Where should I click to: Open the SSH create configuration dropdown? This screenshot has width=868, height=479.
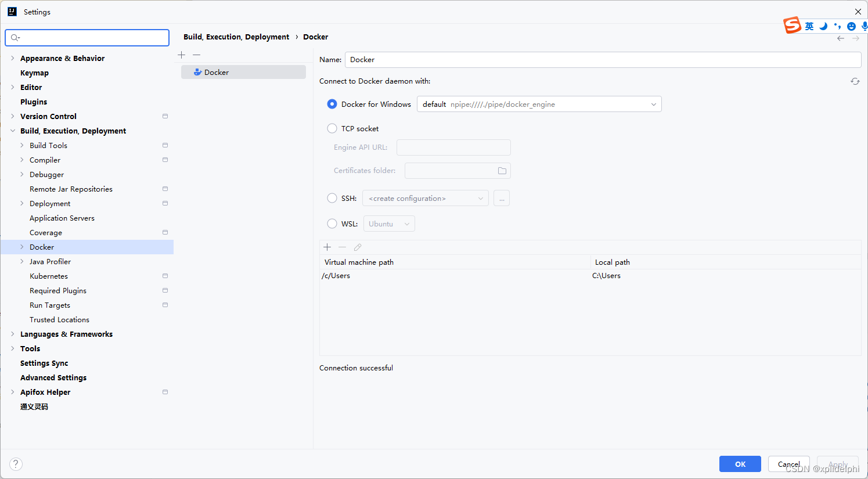click(x=426, y=199)
